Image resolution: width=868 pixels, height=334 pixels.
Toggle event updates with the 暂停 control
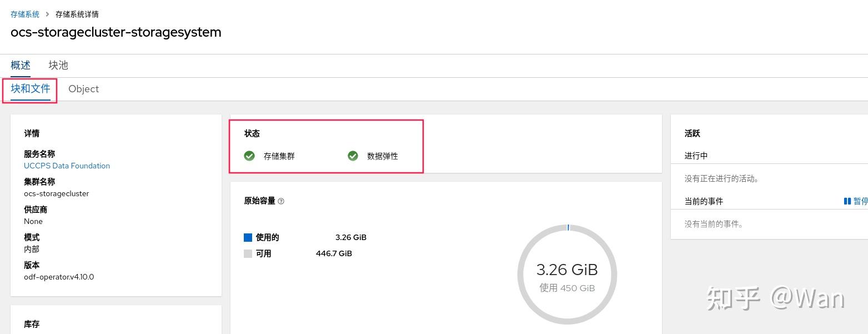click(x=858, y=201)
